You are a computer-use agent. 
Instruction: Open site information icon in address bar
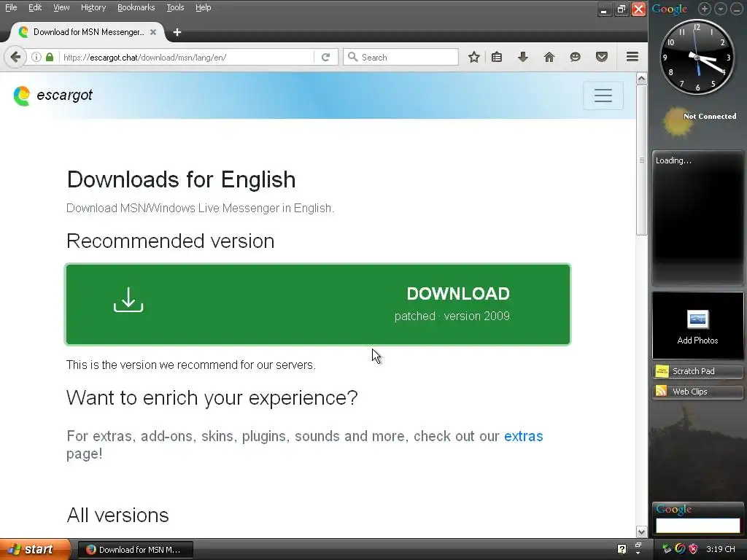[x=36, y=57]
